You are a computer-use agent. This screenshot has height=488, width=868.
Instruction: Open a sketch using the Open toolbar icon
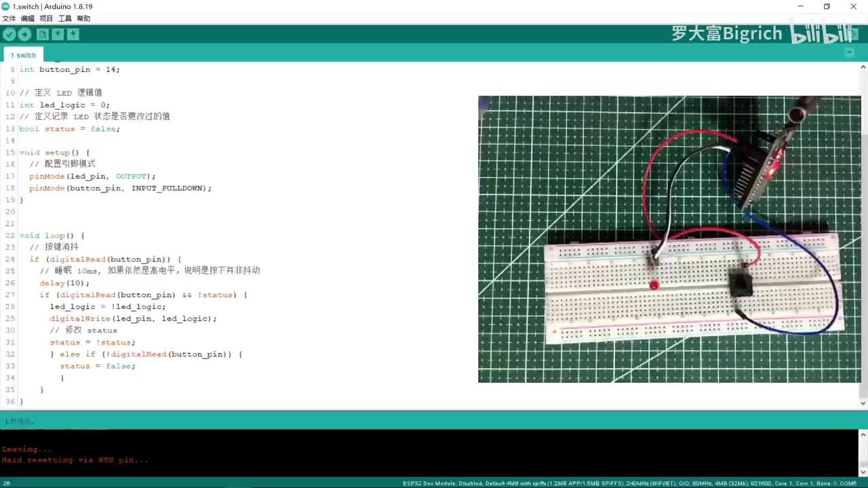(58, 34)
